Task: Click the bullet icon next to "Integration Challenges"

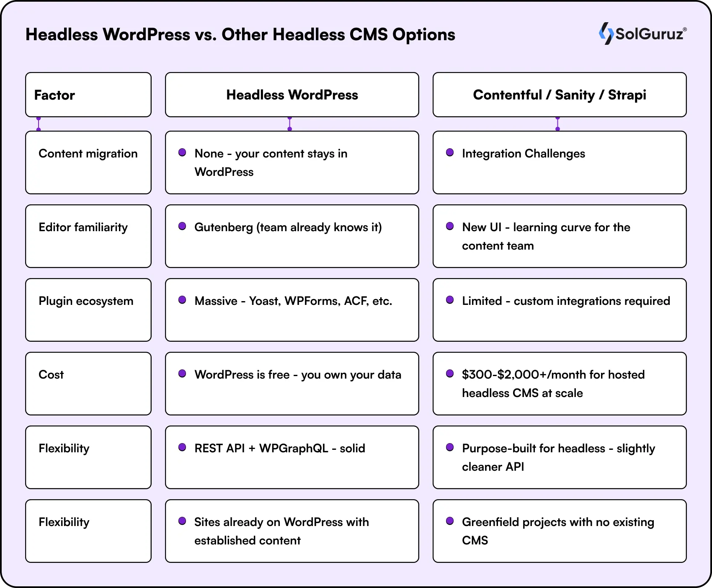Action: coord(450,152)
